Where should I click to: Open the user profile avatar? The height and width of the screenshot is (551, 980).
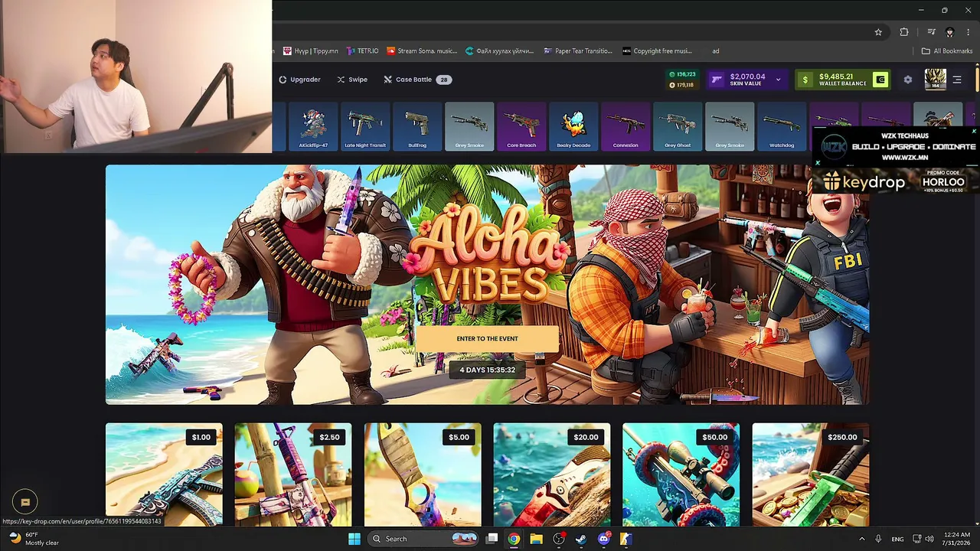click(935, 79)
